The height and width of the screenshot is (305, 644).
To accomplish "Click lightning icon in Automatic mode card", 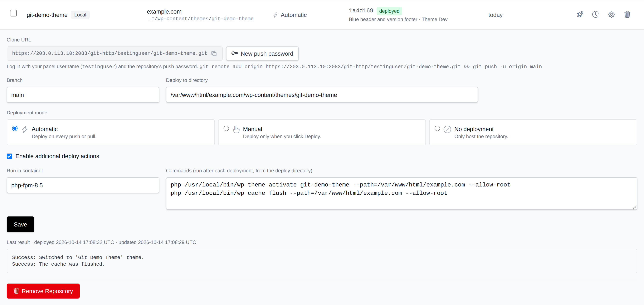I will (x=24, y=129).
